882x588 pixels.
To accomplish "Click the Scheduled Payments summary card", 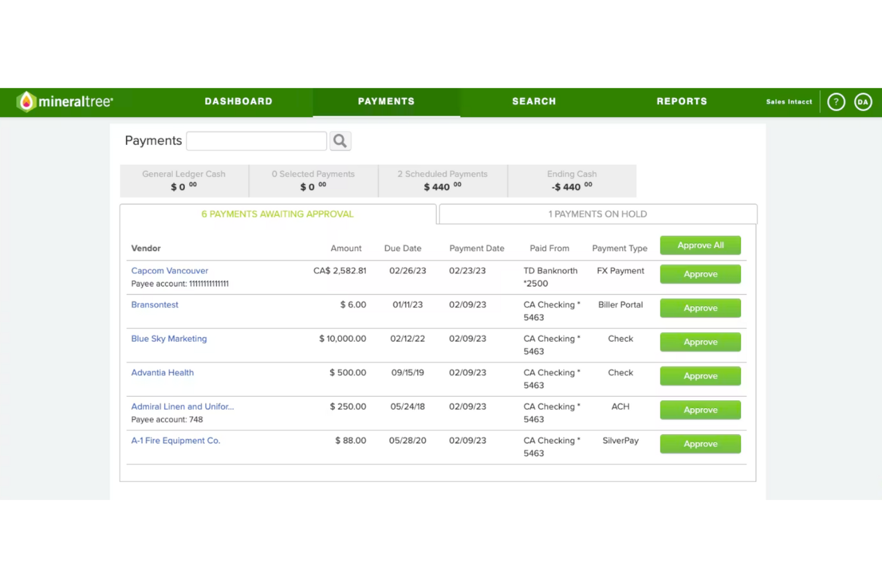I will coord(442,181).
